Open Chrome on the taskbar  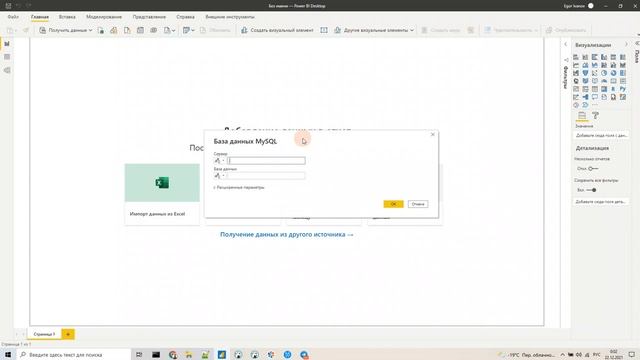point(173,355)
